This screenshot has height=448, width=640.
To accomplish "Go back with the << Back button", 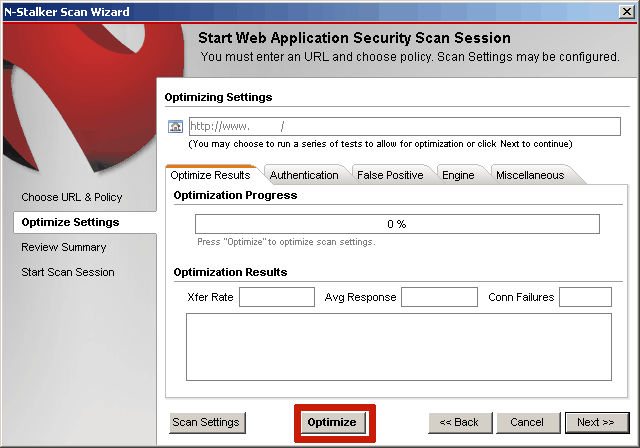I will pyautogui.click(x=460, y=422).
